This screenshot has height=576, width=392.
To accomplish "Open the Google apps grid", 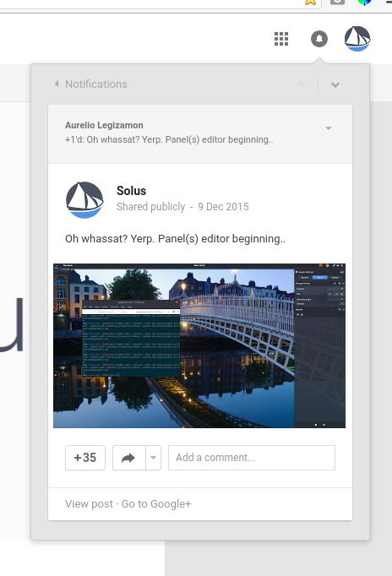I will click(281, 39).
